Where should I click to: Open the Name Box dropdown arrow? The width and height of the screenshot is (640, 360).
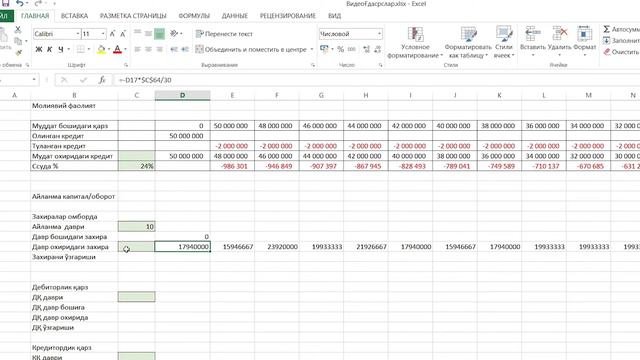point(34,80)
